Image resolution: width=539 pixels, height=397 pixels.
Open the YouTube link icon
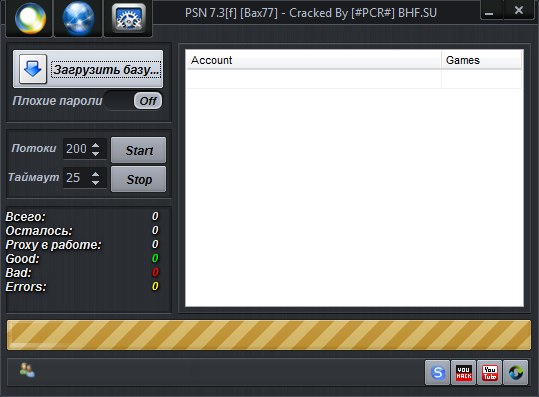490,372
